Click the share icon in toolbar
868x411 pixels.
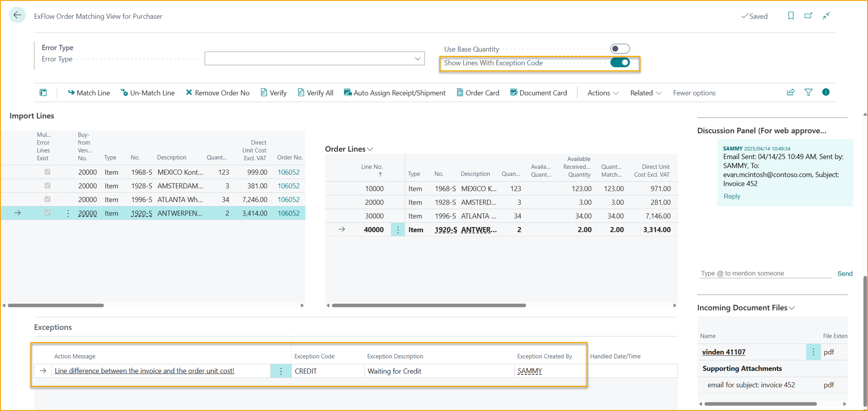(x=791, y=92)
